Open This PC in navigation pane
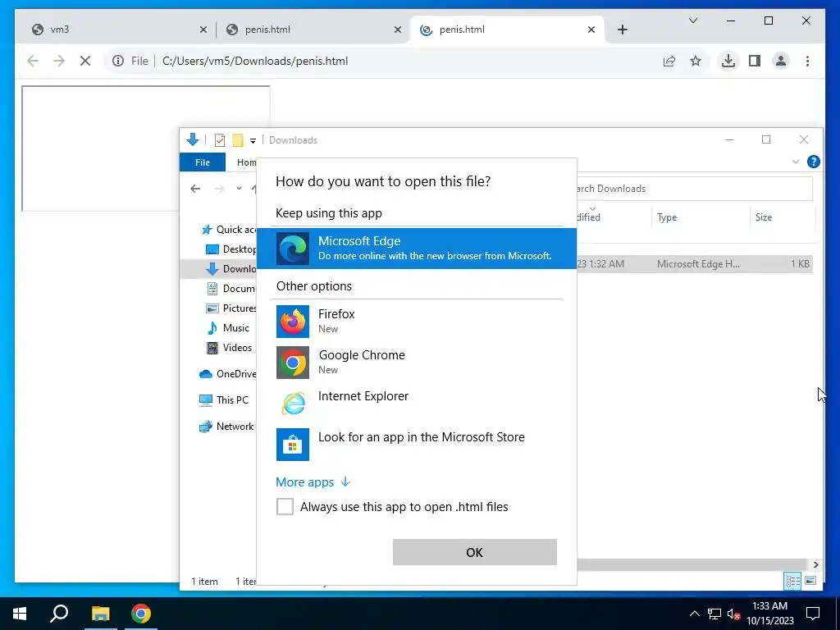 pos(223,400)
